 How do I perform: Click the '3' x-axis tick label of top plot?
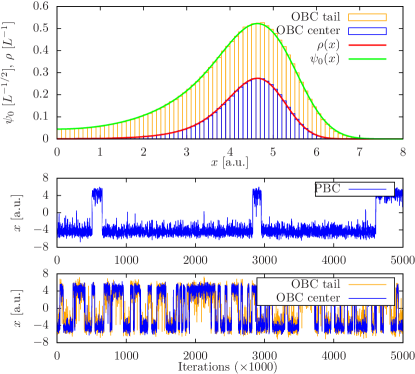187,152
